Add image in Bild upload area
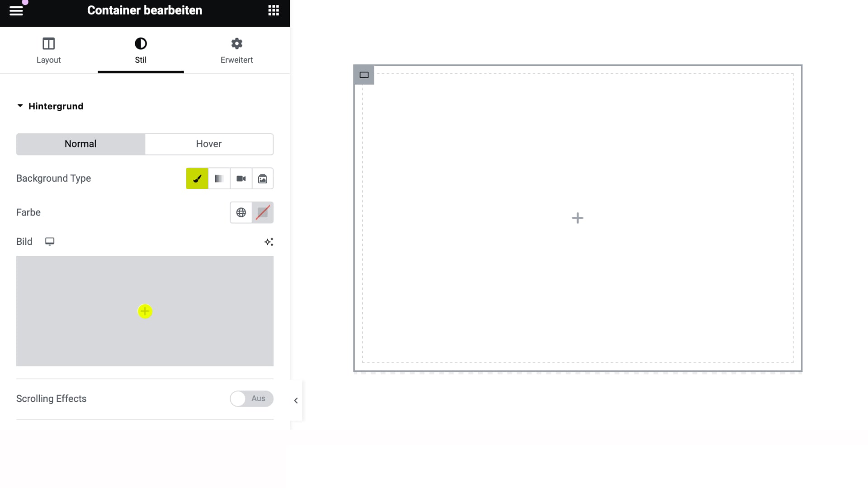The image size is (868, 488). click(x=145, y=311)
